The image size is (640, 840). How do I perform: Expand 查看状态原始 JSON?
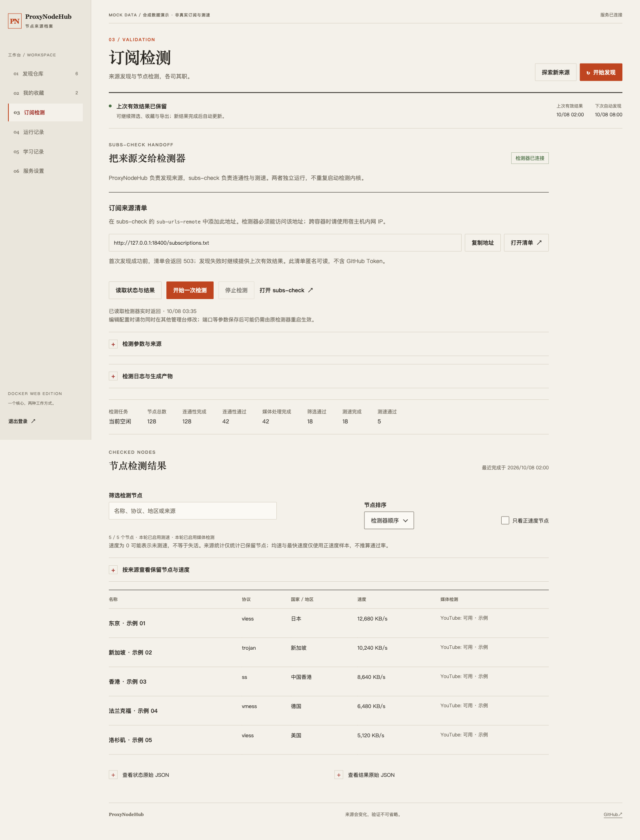point(139,775)
